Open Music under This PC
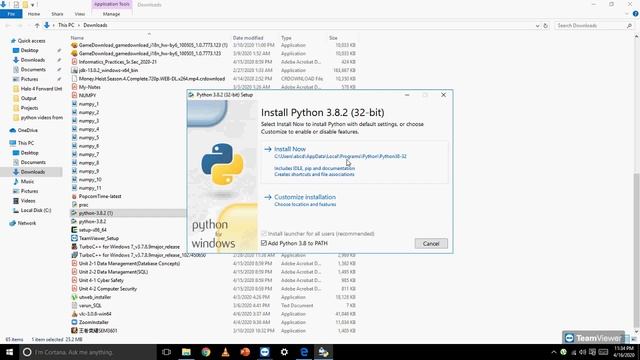This screenshot has width=640, height=360. [x=27, y=181]
